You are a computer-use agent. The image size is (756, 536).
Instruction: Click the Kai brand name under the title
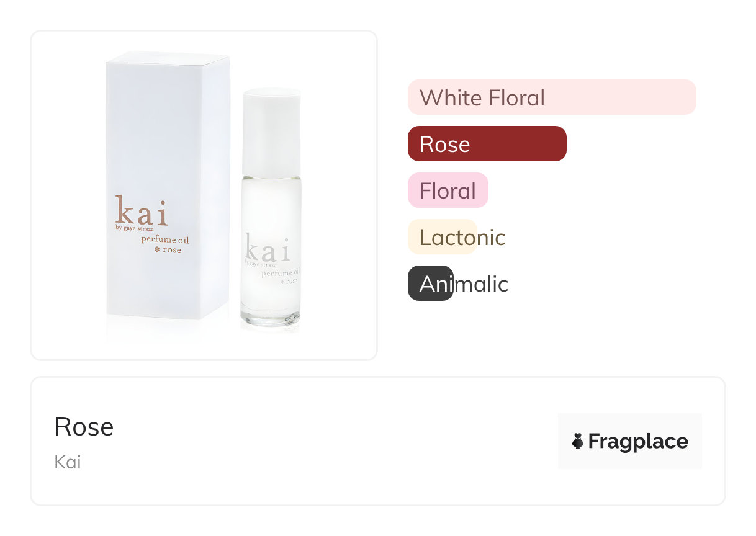click(68, 462)
